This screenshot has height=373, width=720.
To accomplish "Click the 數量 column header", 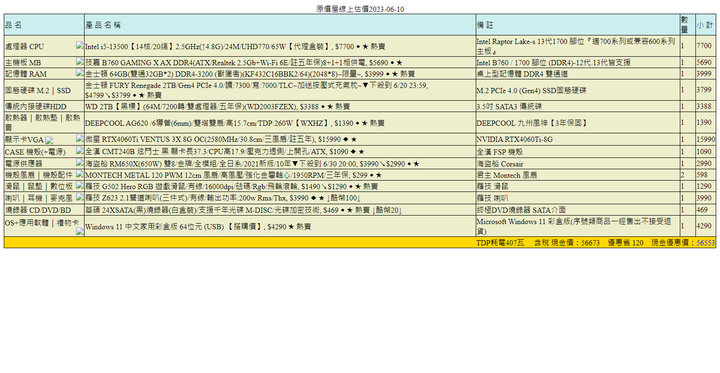I will click(687, 25).
